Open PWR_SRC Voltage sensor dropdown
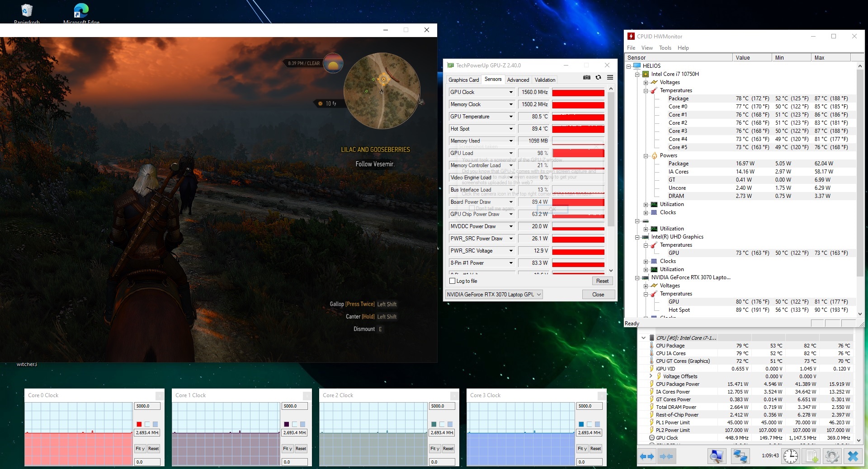This screenshot has width=868, height=469. click(x=511, y=251)
